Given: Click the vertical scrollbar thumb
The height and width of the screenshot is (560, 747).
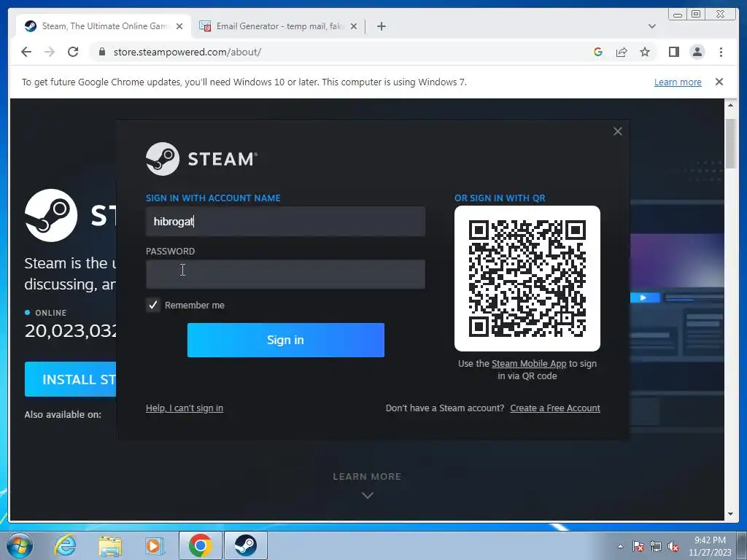Looking at the screenshot, I should [730, 144].
